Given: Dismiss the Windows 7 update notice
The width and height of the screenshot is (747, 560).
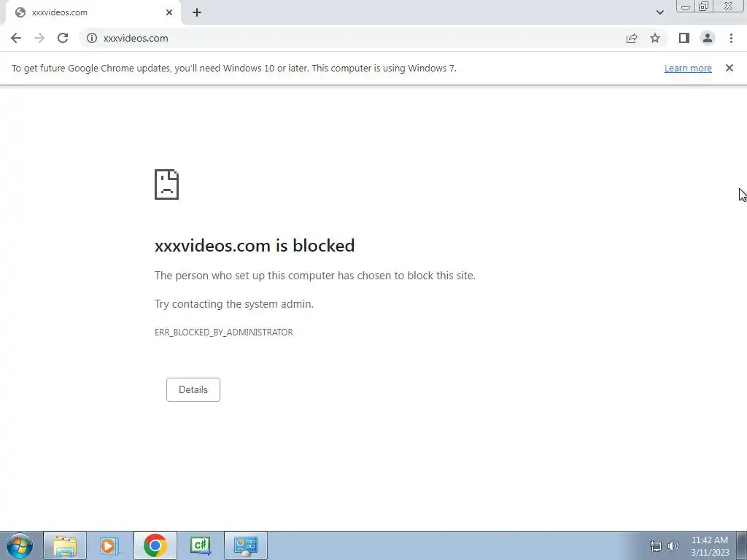Looking at the screenshot, I should point(729,68).
